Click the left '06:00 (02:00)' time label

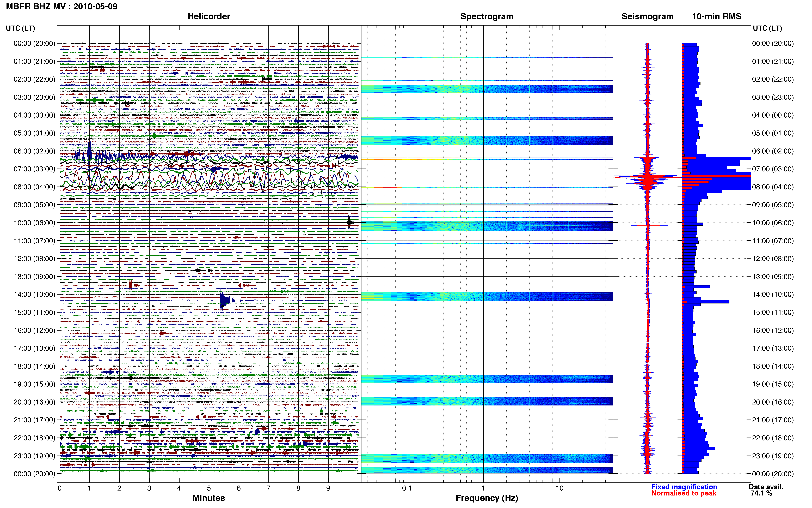(x=34, y=151)
